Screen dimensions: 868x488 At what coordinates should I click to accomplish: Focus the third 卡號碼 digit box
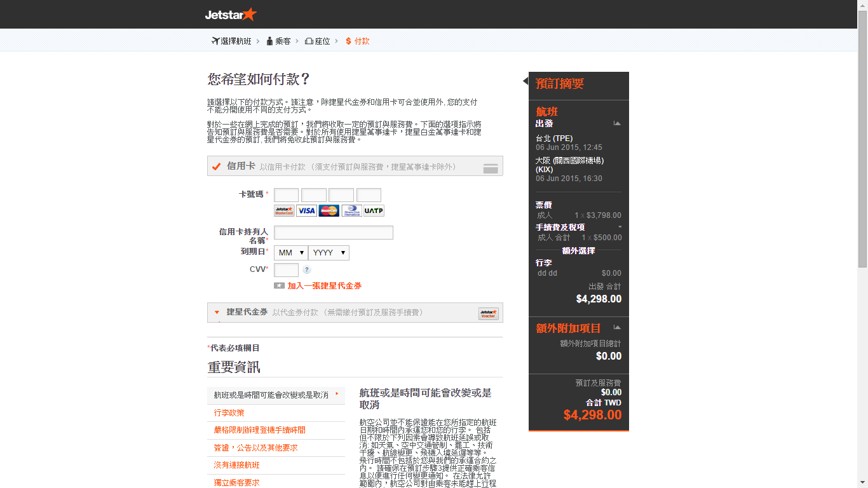[x=341, y=195]
